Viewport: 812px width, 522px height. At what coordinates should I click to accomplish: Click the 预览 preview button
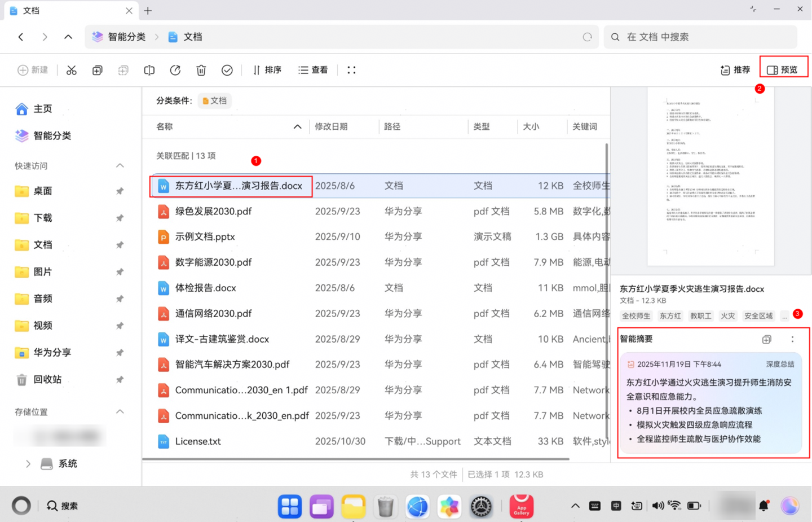784,68
